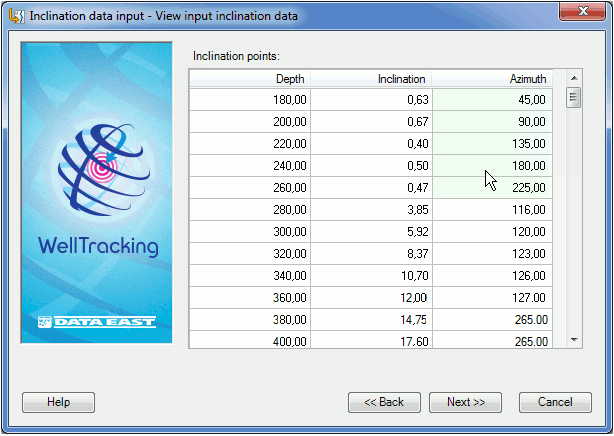
Task: Click the wizard icon in the title bar
Action: [16, 16]
